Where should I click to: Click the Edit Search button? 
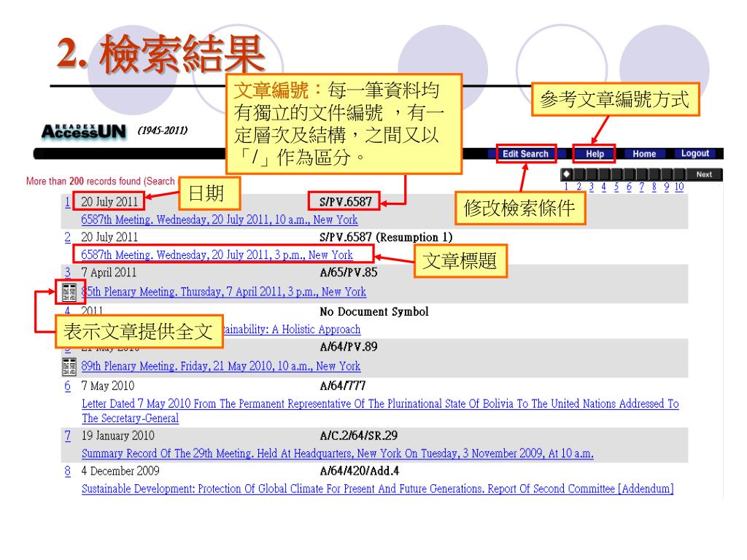[x=525, y=154]
